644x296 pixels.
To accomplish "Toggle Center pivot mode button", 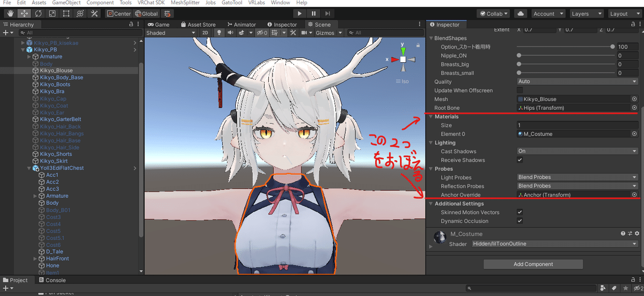I will click(119, 13).
